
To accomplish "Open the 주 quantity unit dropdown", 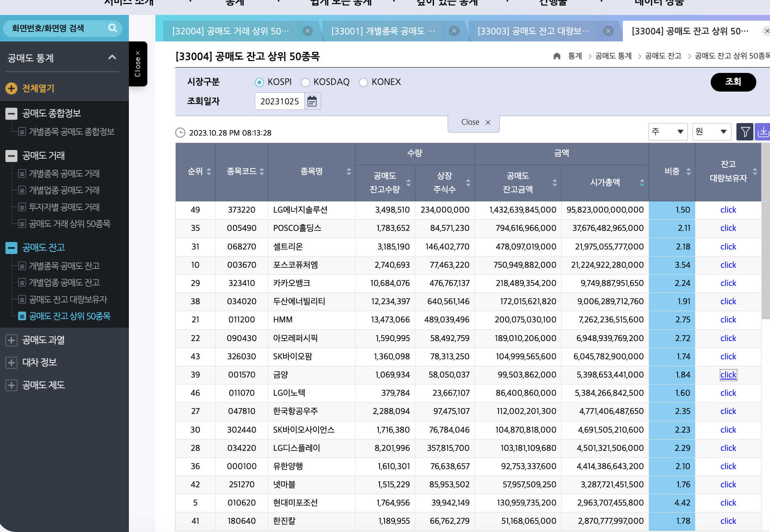I will pyautogui.click(x=668, y=132).
